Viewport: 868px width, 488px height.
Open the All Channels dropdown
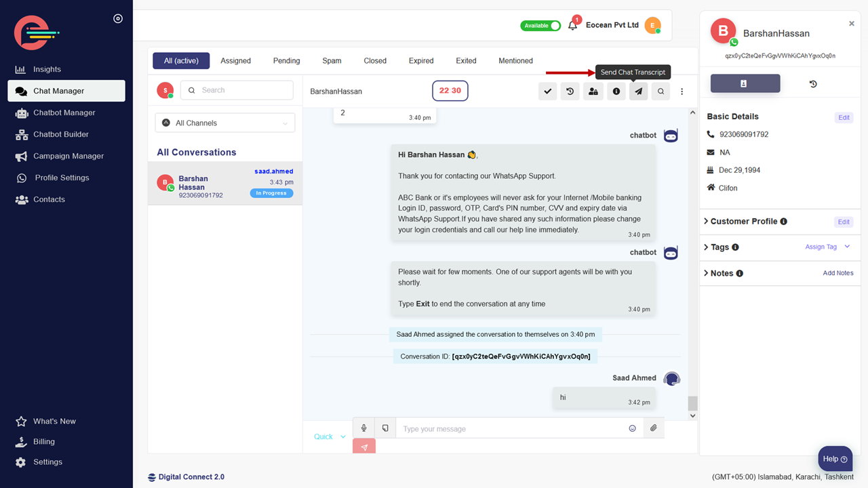coord(225,123)
